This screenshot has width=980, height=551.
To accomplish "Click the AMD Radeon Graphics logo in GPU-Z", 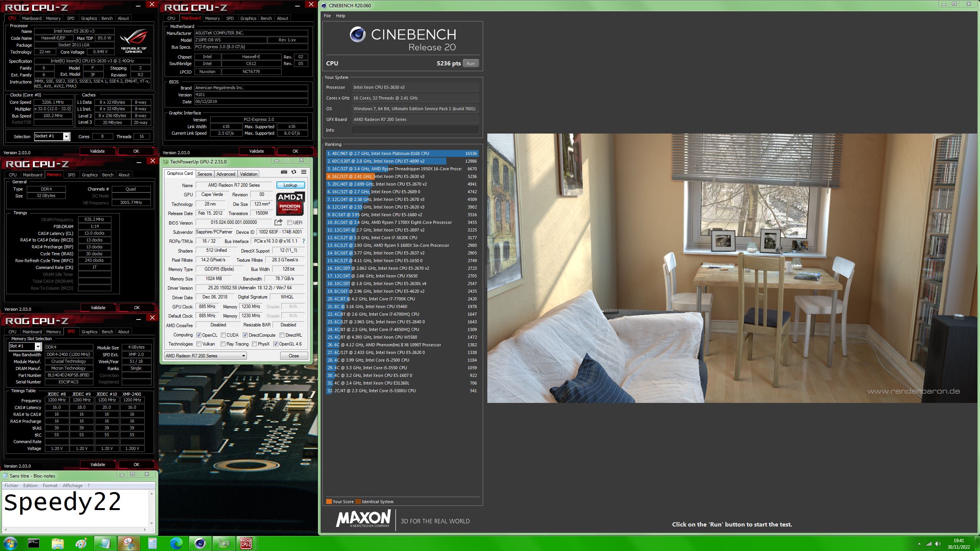I will (x=290, y=204).
